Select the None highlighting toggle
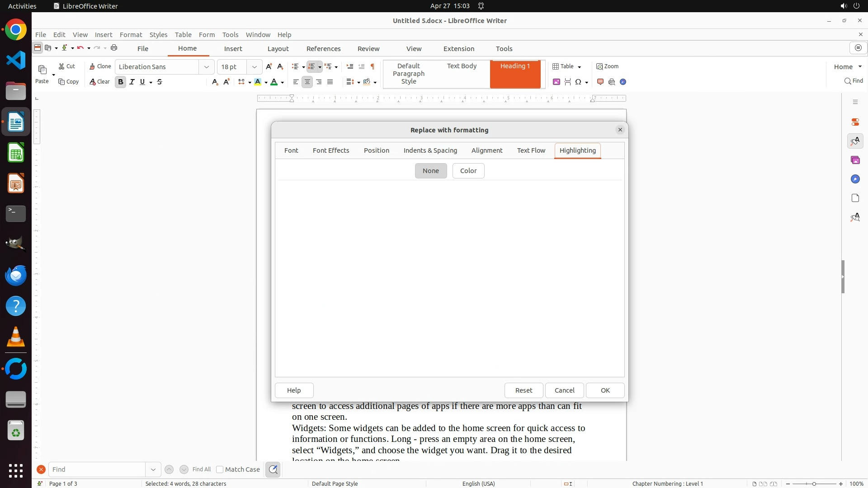Image resolution: width=868 pixels, height=488 pixels. click(430, 171)
